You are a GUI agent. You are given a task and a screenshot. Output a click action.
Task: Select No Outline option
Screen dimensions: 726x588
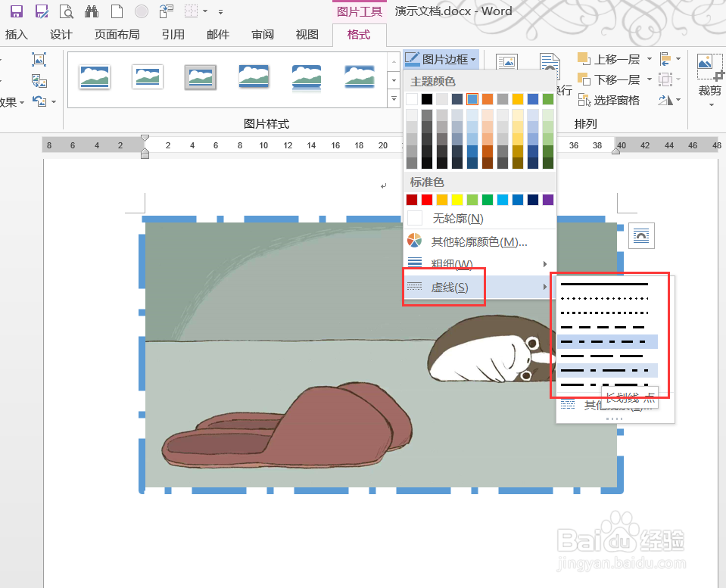point(479,218)
